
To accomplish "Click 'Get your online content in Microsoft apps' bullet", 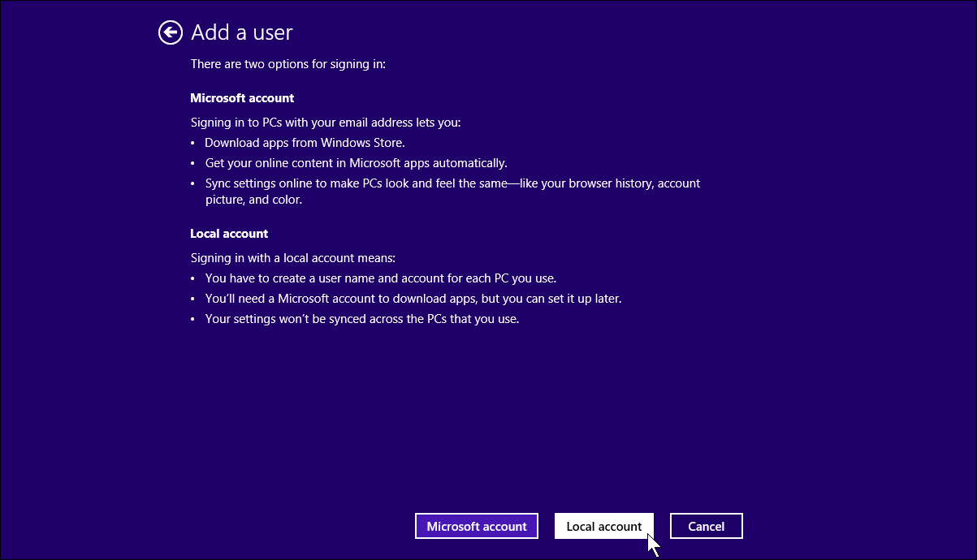I will 356,163.
